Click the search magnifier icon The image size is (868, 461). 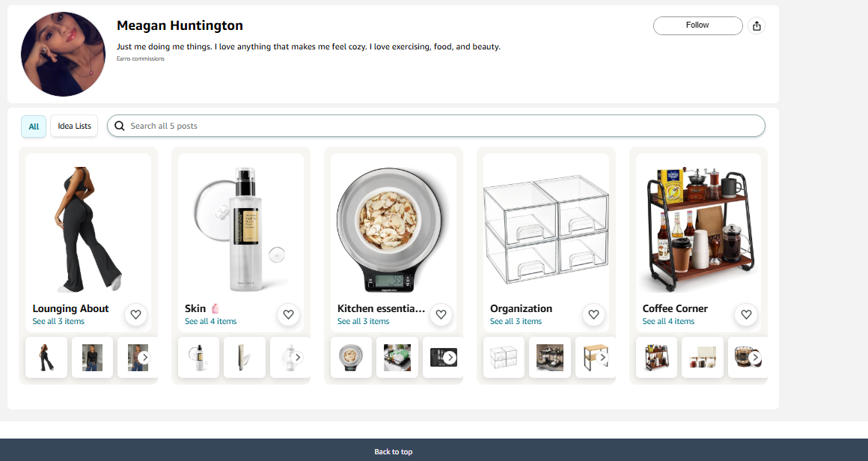pyautogui.click(x=120, y=126)
